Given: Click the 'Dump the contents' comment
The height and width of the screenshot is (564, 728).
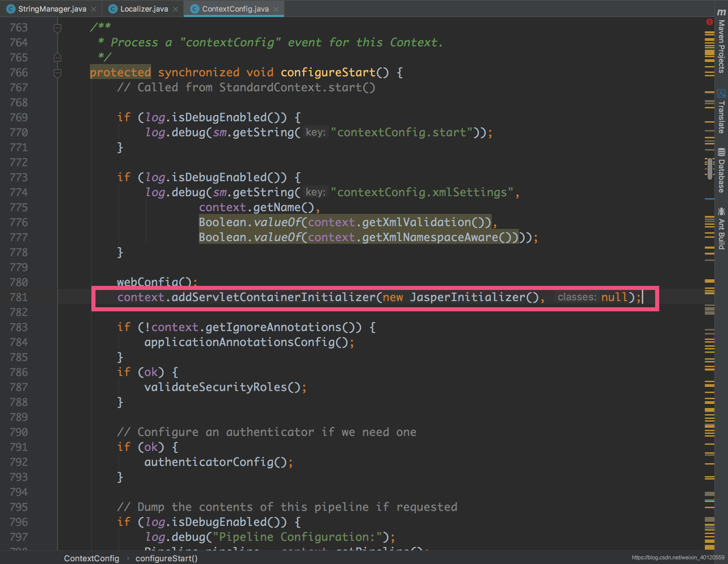Looking at the screenshot, I should [287, 507].
